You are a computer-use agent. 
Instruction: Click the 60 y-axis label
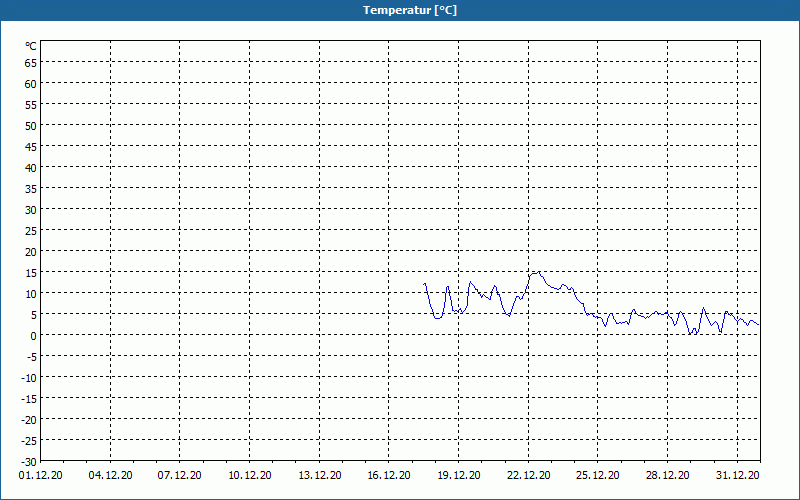(x=31, y=84)
